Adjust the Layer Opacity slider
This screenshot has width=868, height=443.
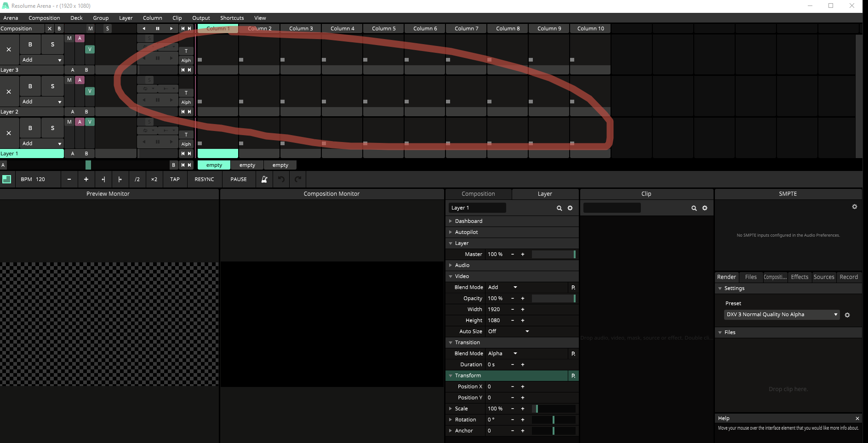coord(554,299)
